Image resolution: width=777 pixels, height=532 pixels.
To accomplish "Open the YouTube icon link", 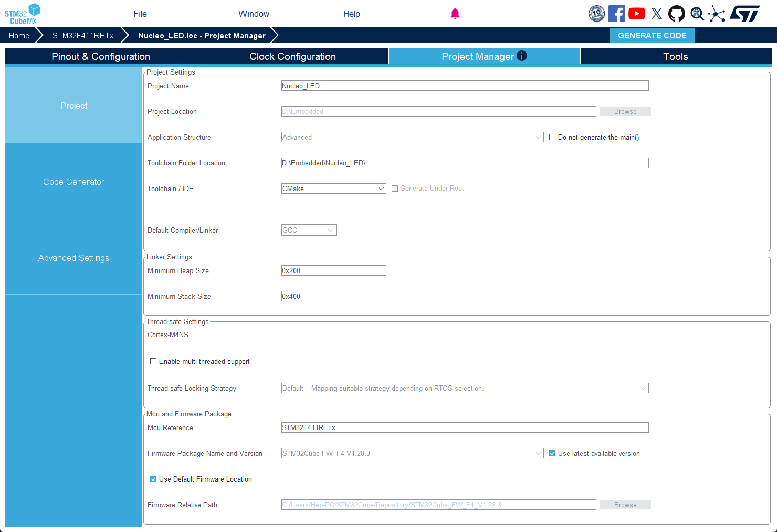I will click(637, 14).
